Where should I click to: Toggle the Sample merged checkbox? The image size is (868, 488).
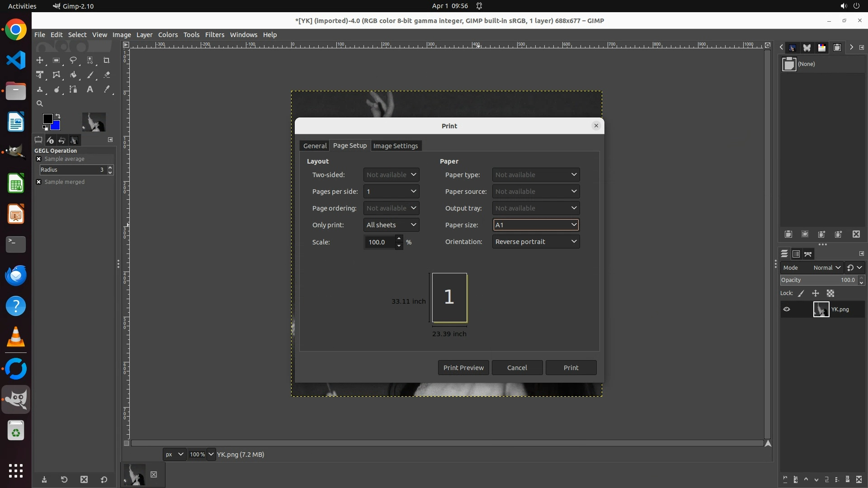point(39,182)
